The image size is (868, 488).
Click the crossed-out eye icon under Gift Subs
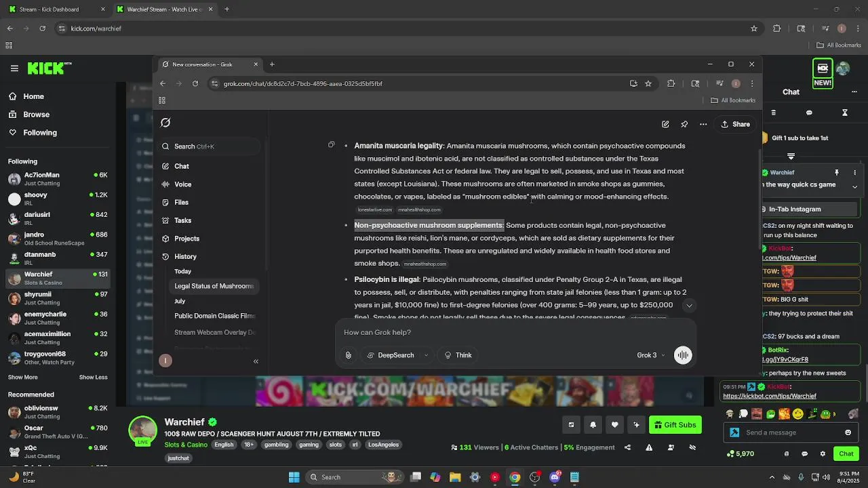coord(692,447)
